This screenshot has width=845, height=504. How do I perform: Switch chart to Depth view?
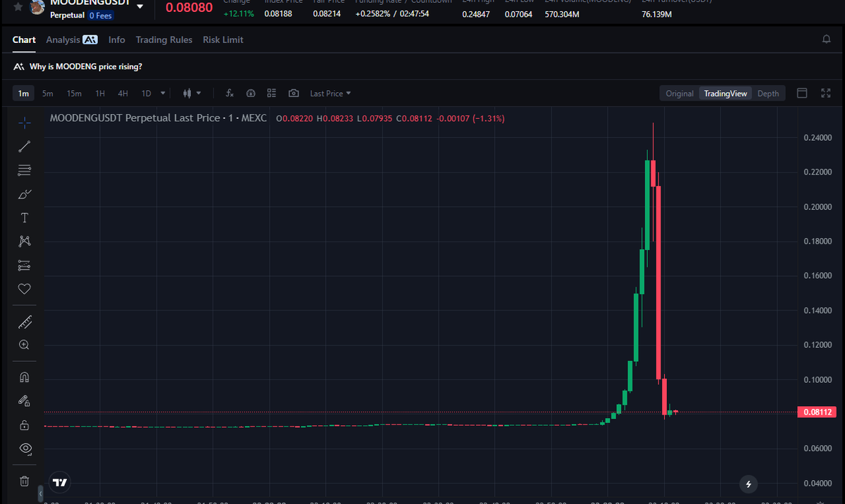coord(768,93)
